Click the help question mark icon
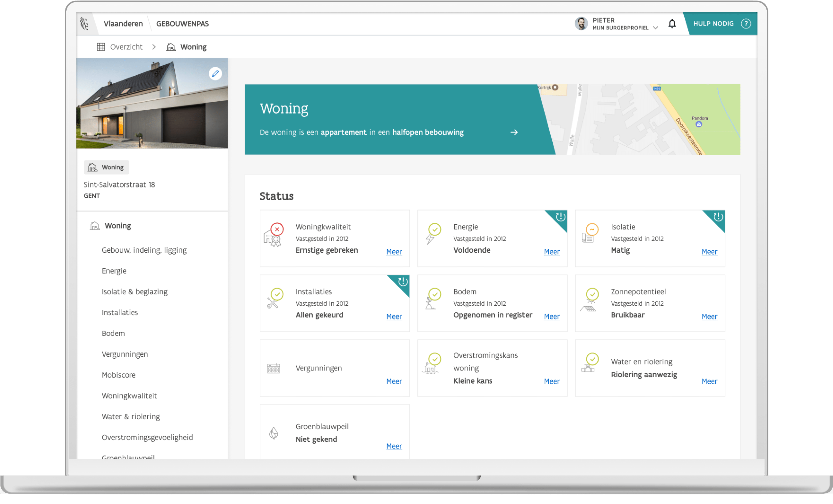The image size is (833, 504). [x=746, y=24]
